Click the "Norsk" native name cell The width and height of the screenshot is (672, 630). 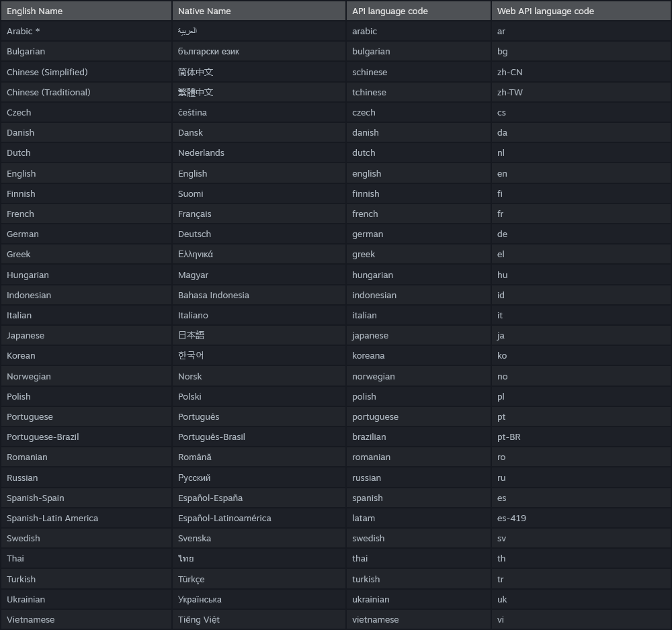tap(259, 377)
